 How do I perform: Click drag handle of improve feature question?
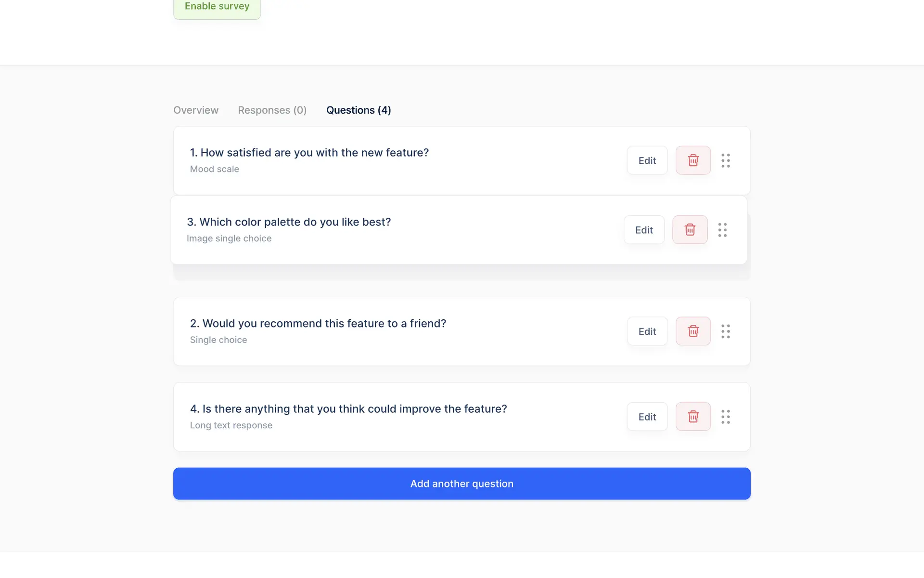pos(726,417)
